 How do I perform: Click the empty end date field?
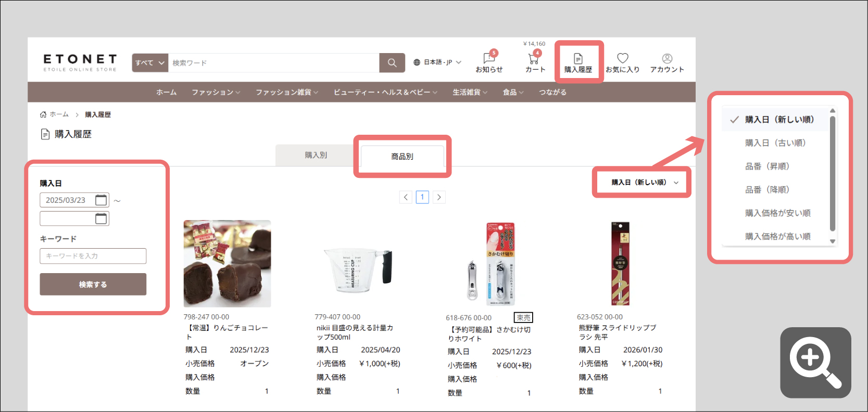74,219
